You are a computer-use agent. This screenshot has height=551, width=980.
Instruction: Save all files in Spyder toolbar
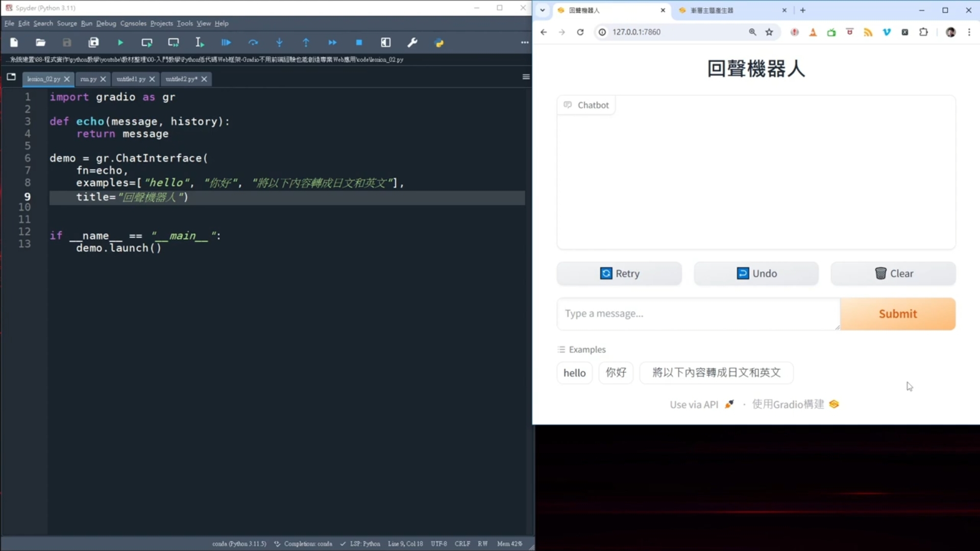point(93,43)
